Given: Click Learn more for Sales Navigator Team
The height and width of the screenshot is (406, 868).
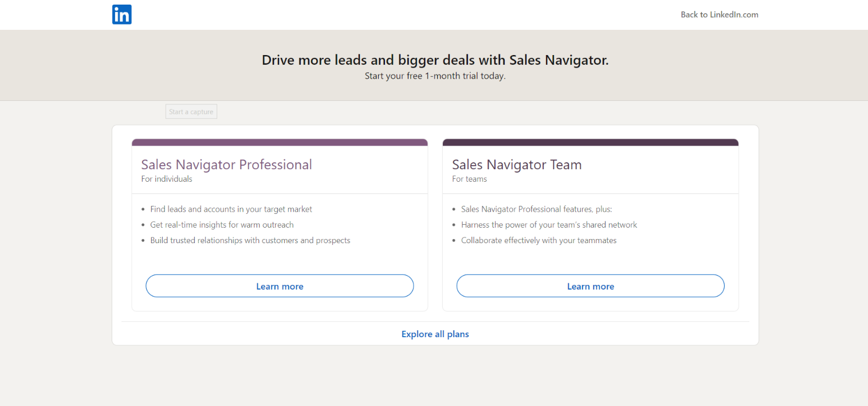Looking at the screenshot, I should pos(590,286).
